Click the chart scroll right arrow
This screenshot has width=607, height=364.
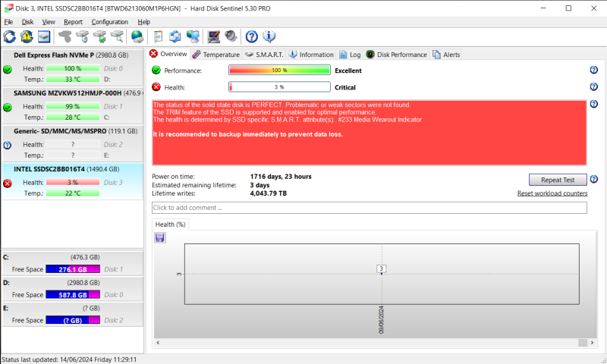tap(592, 343)
